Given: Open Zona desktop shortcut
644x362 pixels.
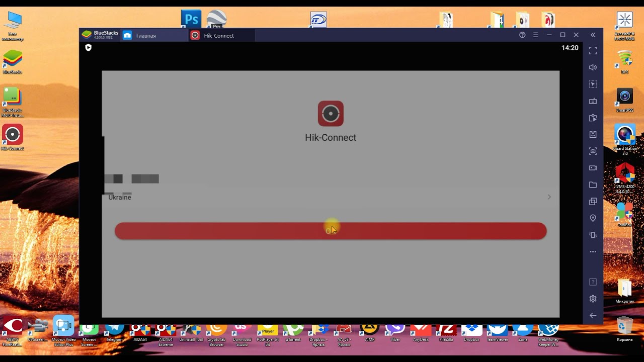Looking at the screenshot, I should pos(523,332).
